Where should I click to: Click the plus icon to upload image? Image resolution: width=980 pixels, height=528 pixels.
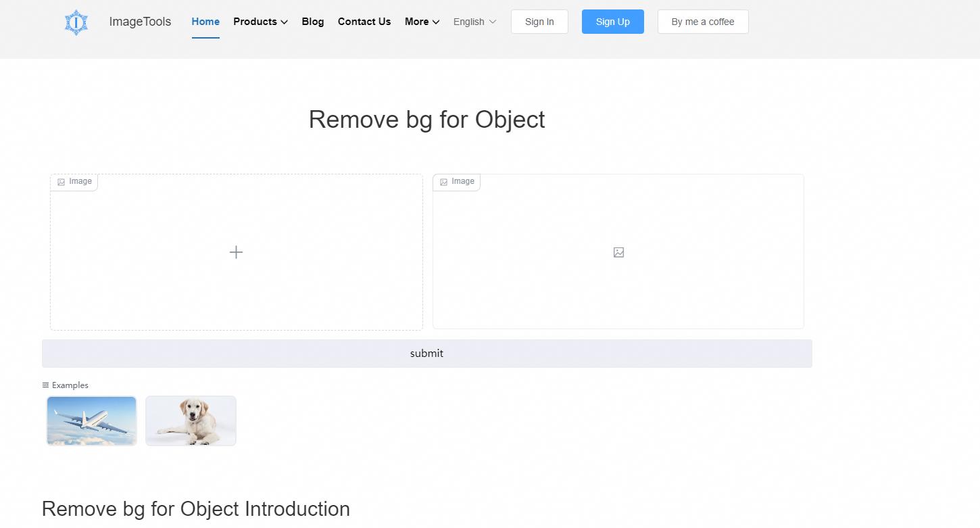[236, 252]
